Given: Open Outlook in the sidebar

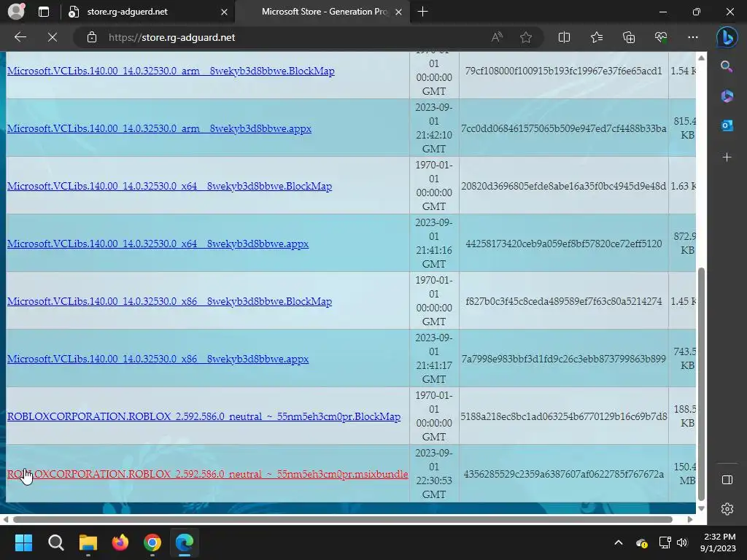Looking at the screenshot, I should click(727, 125).
